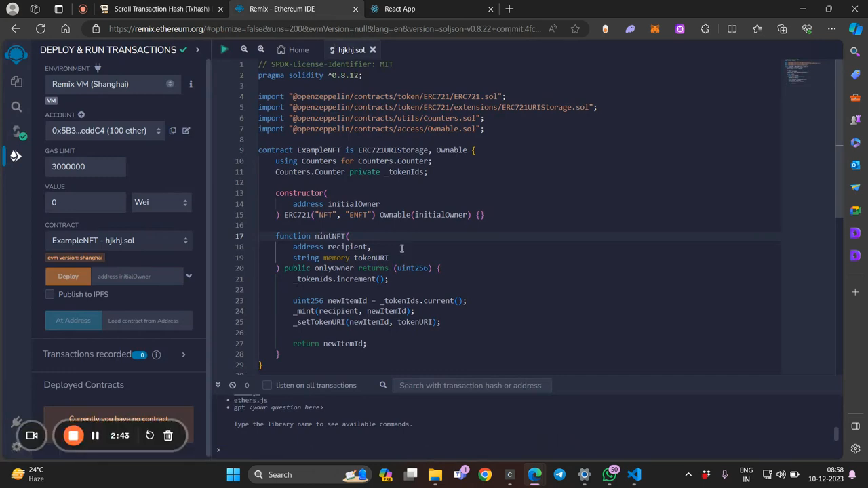Clear the terminal console icon

233,385
